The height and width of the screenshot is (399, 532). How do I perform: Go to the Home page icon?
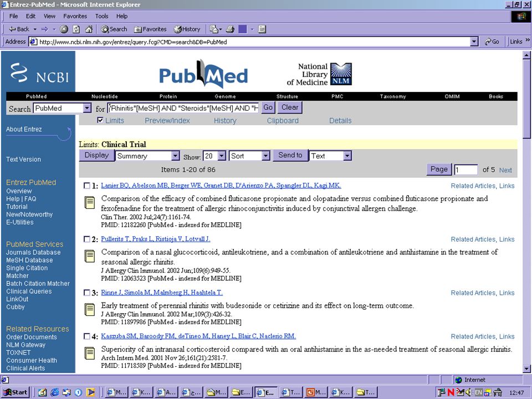[89, 29]
